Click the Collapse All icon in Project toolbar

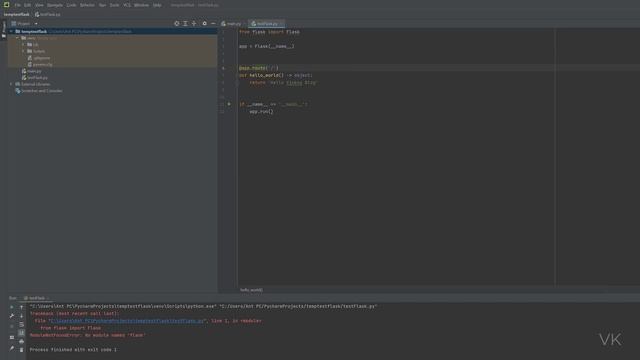point(194,24)
